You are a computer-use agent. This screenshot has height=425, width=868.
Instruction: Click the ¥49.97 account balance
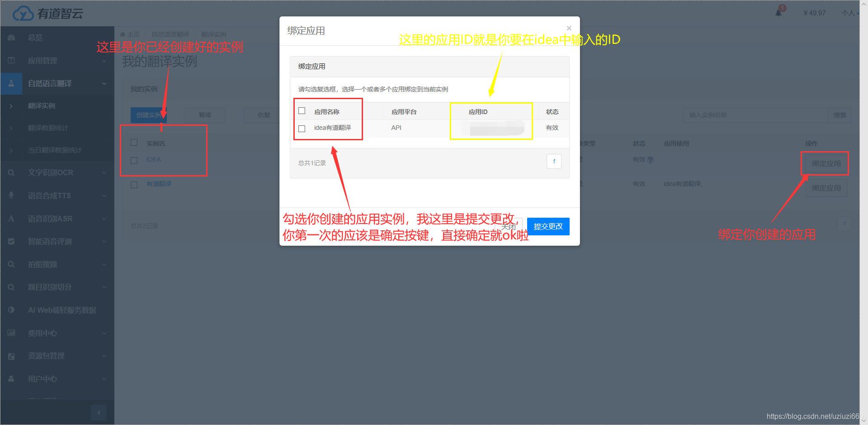(815, 13)
